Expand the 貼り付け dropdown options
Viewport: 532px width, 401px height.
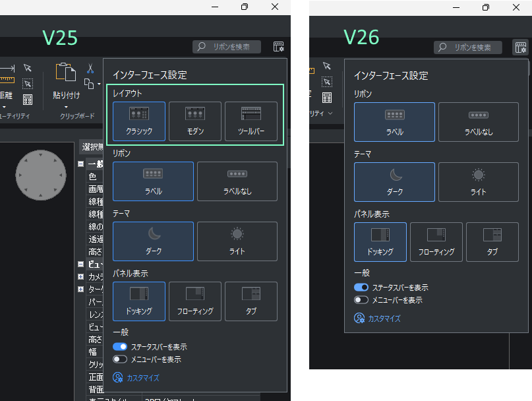point(66,107)
